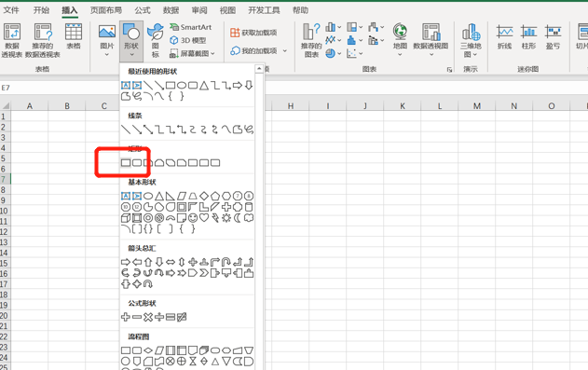The width and height of the screenshot is (588, 370).
Task: Click the 三维地图 3D map icon
Action: click(471, 40)
